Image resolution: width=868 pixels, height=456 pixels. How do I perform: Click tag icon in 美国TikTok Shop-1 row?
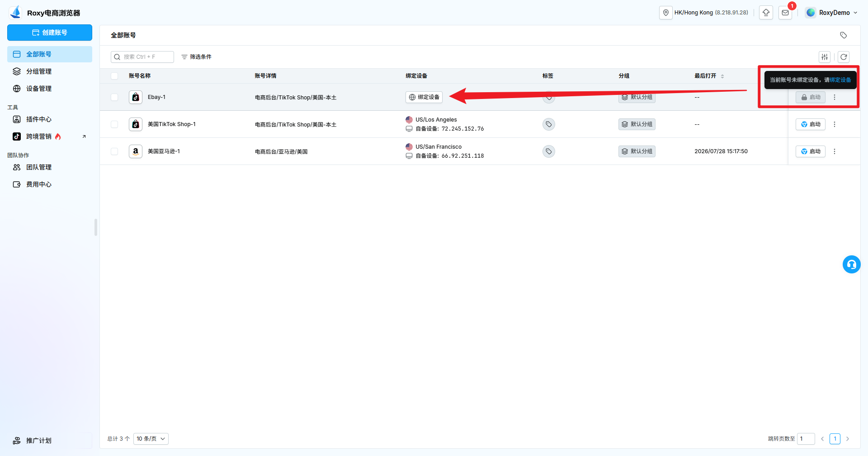coord(548,124)
